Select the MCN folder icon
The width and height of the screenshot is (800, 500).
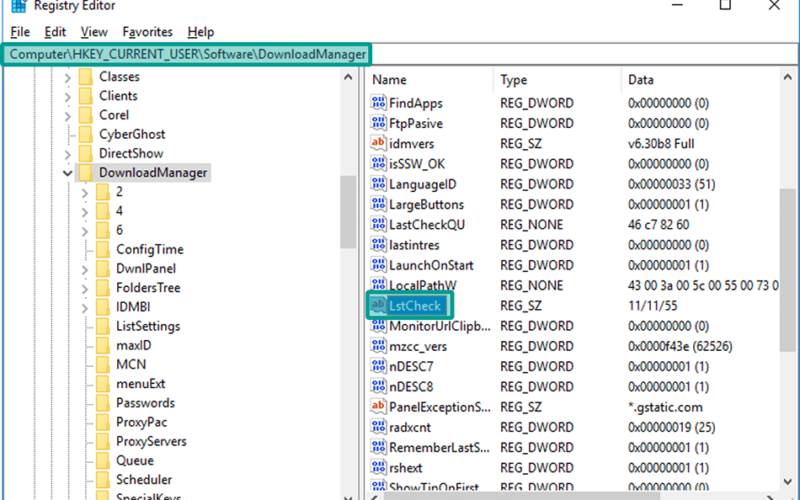click(x=103, y=364)
